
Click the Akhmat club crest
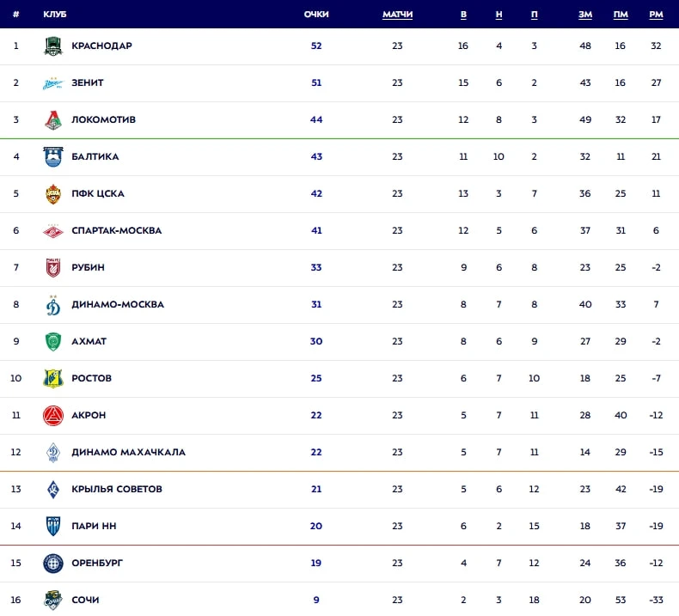pyautogui.click(x=53, y=342)
